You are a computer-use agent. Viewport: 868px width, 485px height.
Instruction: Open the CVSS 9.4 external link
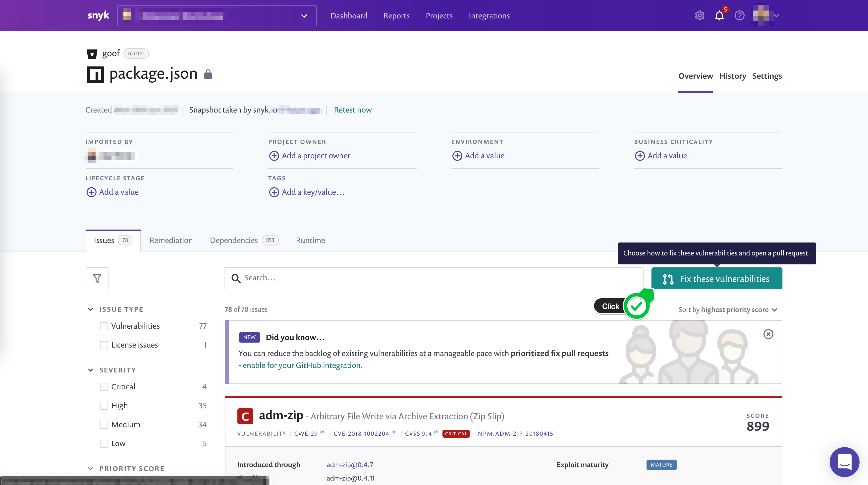coord(421,433)
